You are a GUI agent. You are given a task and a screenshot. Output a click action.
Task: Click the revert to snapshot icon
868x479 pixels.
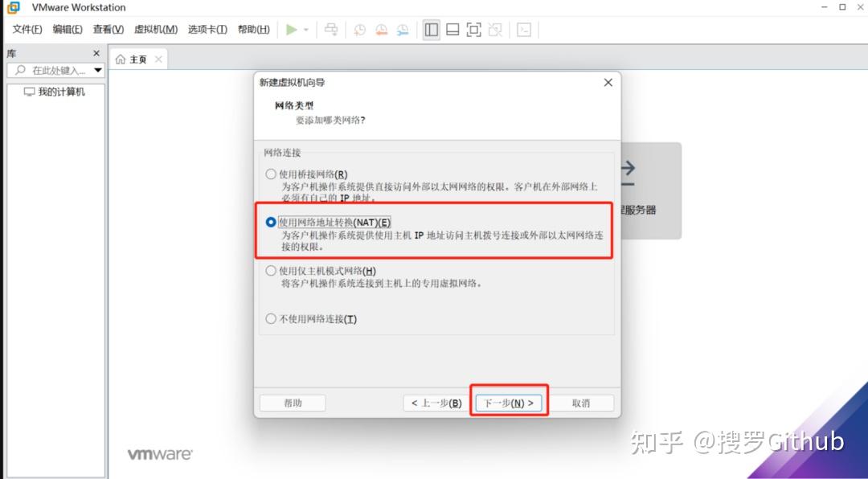tap(382, 30)
